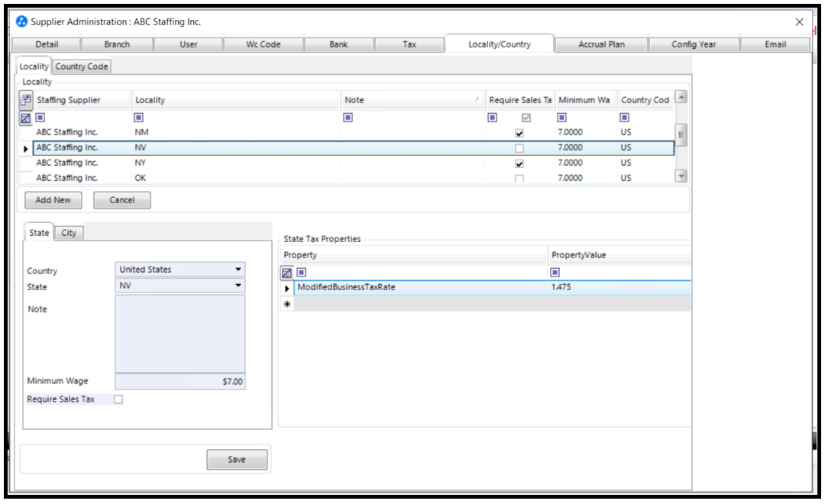Select the NV locality cell
Screen dimensions: 825x504
point(236,147)
